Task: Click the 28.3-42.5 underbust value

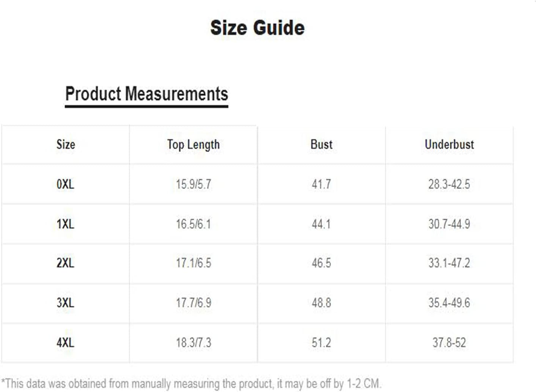Action: 449,184
